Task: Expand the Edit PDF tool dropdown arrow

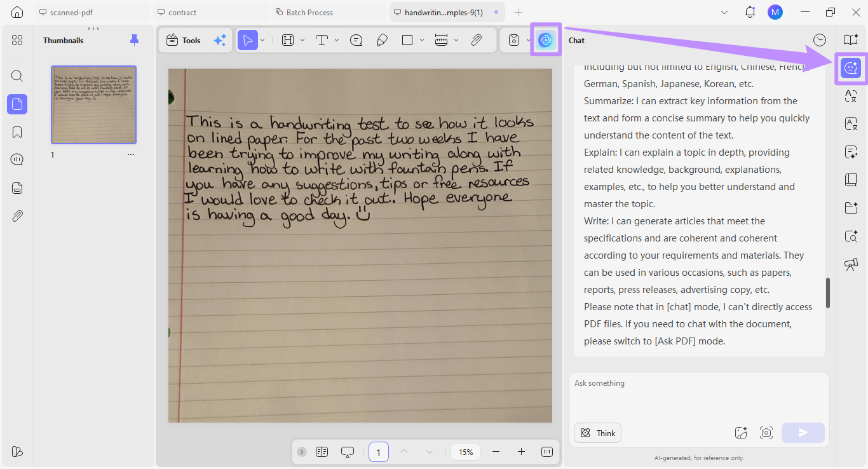Action: pyautogui.click(x=302, y=40)
